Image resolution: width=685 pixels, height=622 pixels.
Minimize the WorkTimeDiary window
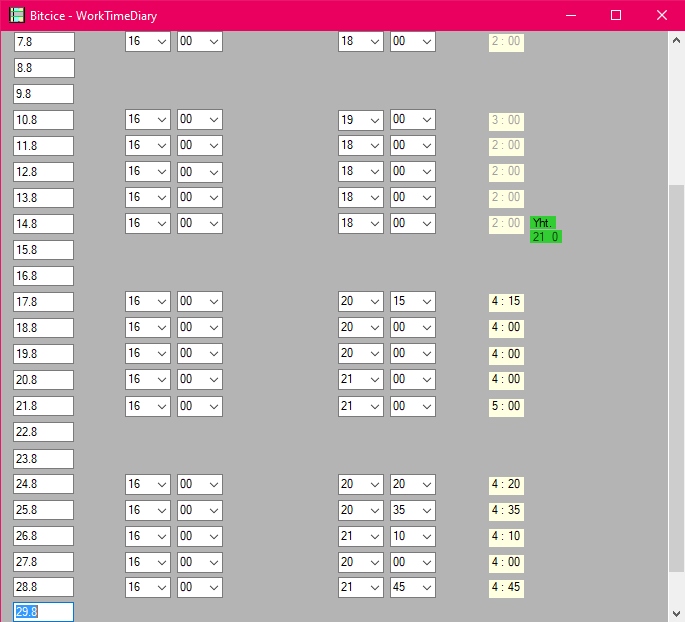click(x=571, y=16)
